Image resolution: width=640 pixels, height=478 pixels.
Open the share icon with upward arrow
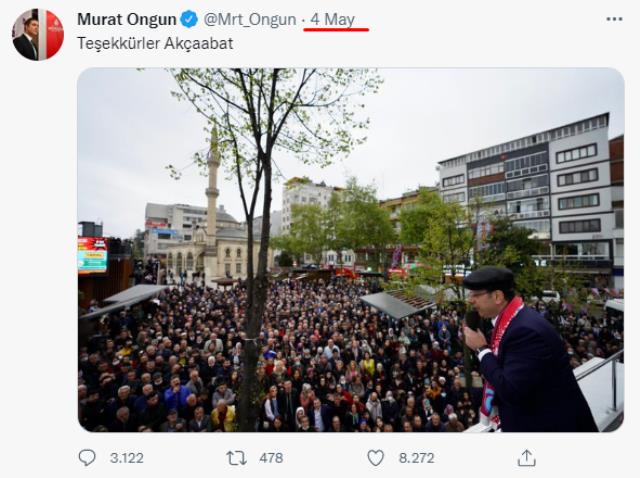(527, 458)
